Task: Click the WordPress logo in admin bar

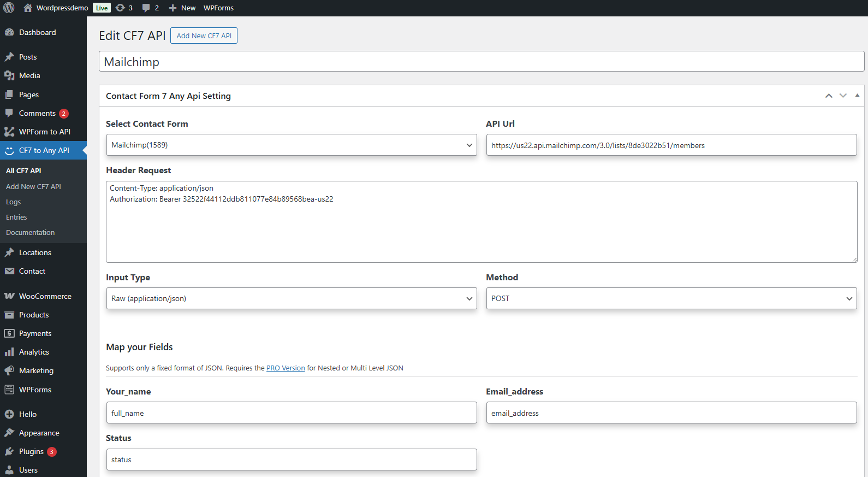Action: tap(9, 8)
